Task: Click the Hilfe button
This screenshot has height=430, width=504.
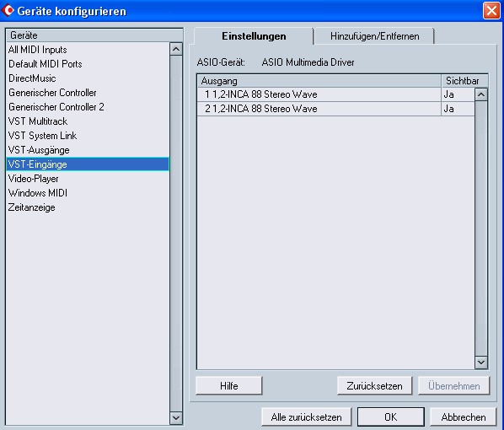Action: click(229, 385)
